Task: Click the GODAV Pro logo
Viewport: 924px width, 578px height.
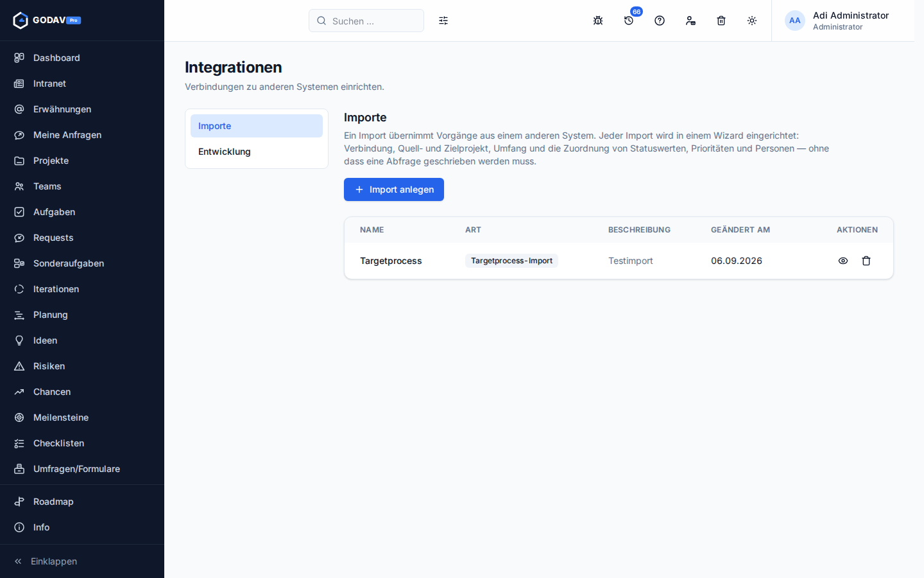Action: click(x=47, y=21)
